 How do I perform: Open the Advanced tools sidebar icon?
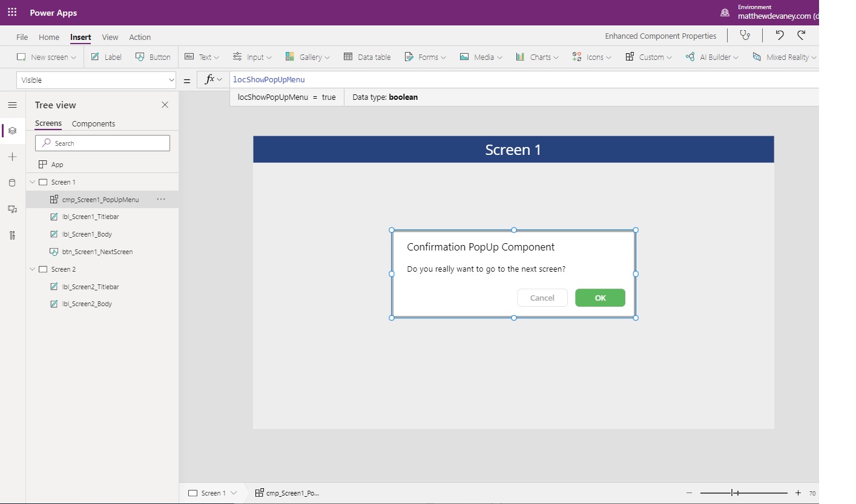[12, 235]
